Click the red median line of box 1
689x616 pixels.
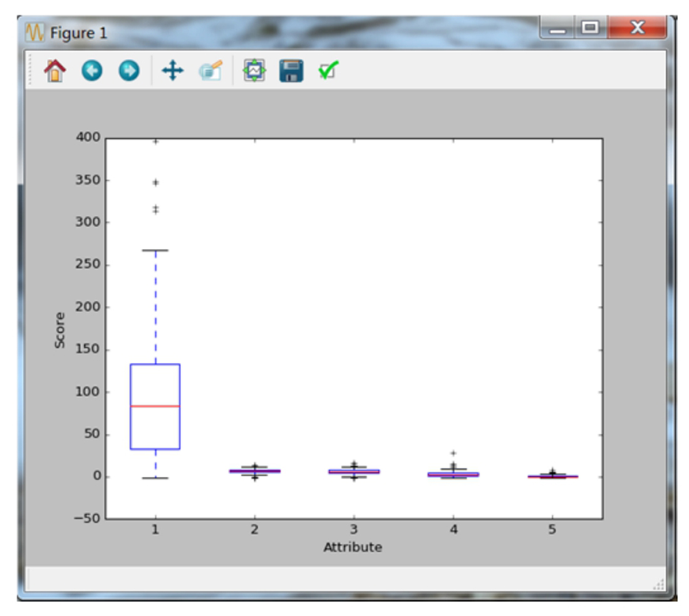click(x=155, y=406)
